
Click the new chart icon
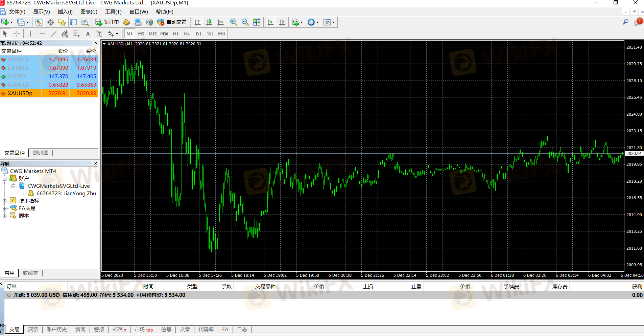5,22
